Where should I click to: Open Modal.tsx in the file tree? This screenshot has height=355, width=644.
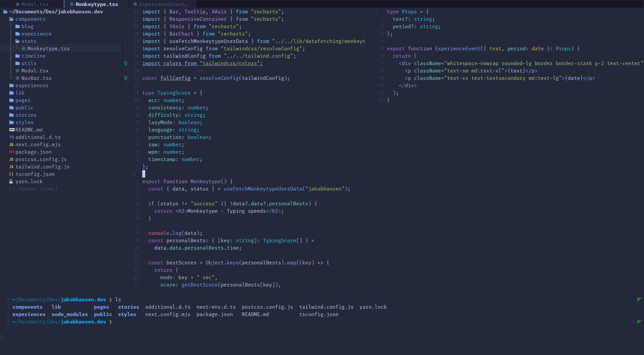35,71
